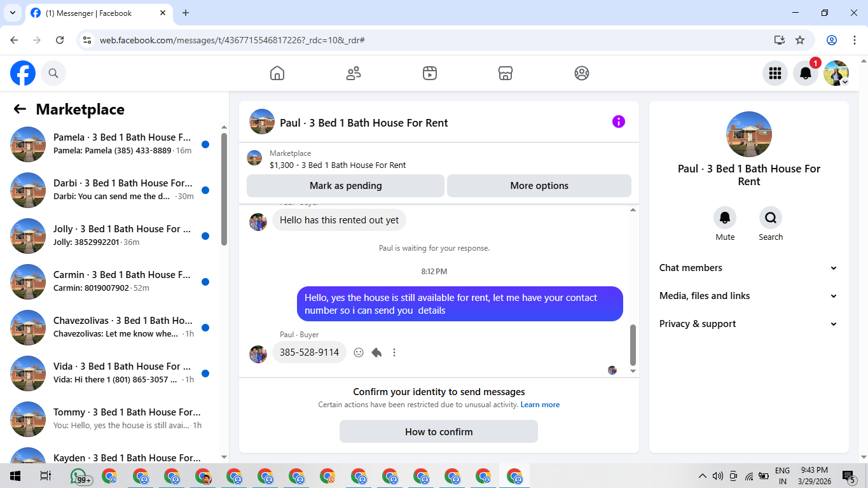Open the account profile picture menu

836,73
